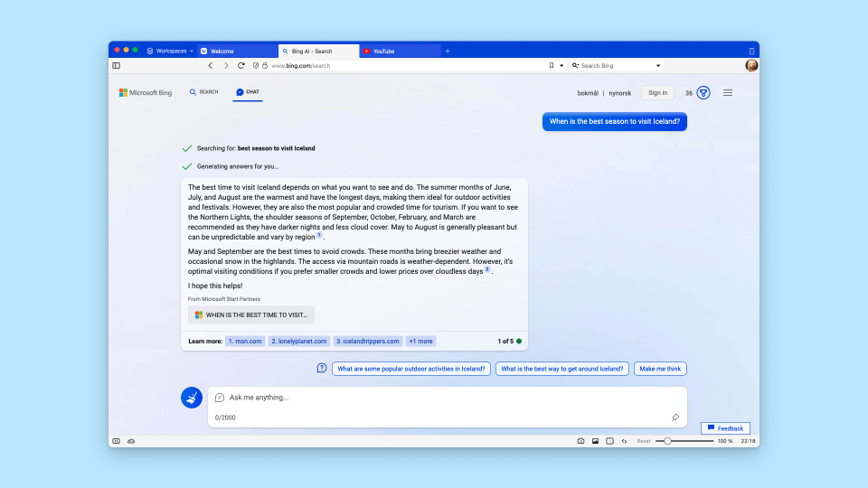Screen dimensions: 868x488
Task: Bookmark this page with bookmark icon
Action: pos(552,65)
